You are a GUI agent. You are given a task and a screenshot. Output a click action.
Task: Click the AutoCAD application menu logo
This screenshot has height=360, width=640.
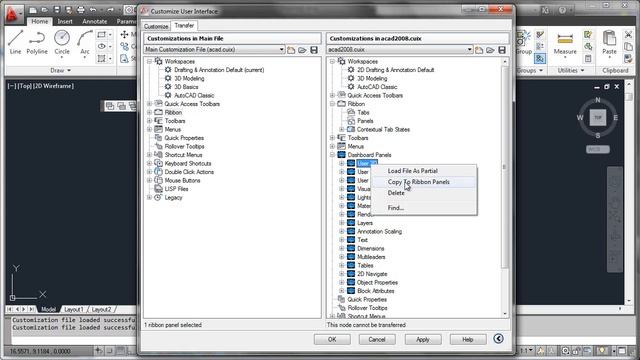pyautogui.click(x=12, y=13)
